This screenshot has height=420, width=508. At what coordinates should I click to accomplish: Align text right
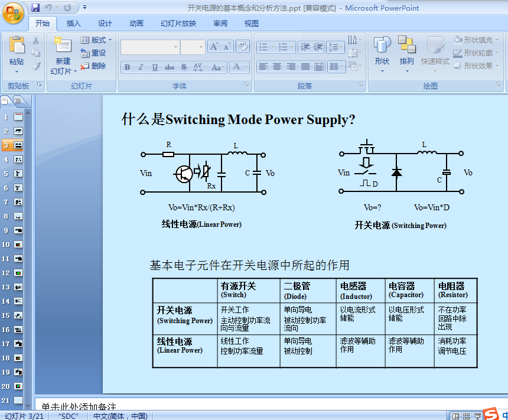[291, 67]
